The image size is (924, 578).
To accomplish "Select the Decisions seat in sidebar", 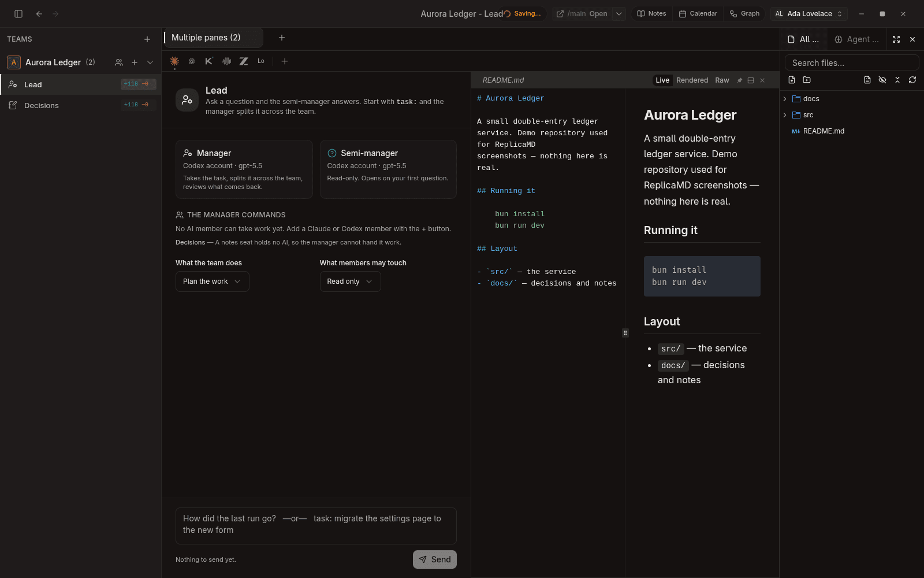I will tap(80, 105).
